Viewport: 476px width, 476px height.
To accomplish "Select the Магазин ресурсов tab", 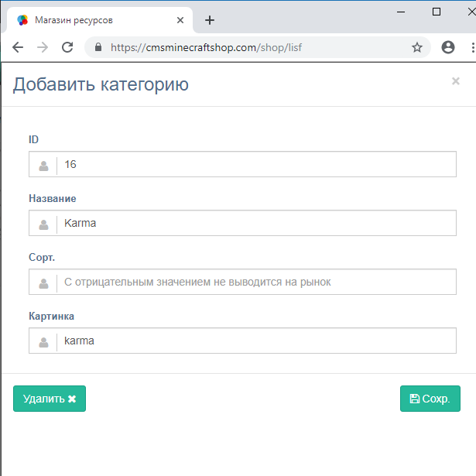I will pyautogui.click(x=93, y=21).
